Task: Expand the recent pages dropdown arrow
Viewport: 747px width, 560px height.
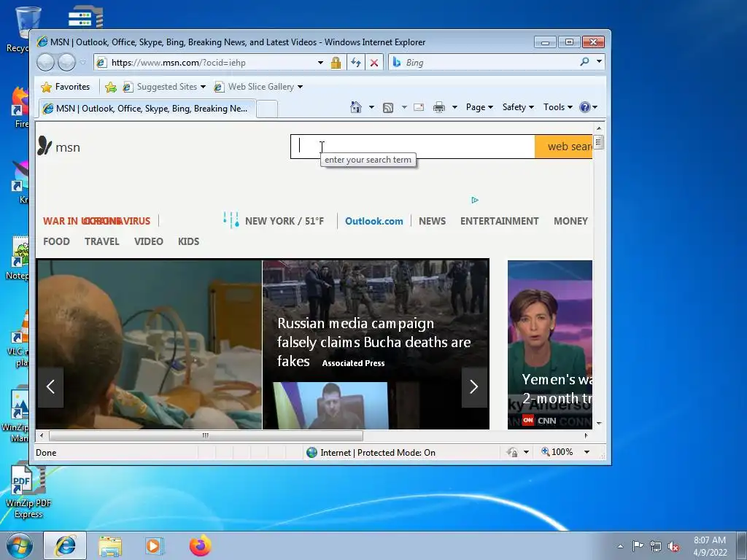Action: pyautogui.click(x=83, y=63)
